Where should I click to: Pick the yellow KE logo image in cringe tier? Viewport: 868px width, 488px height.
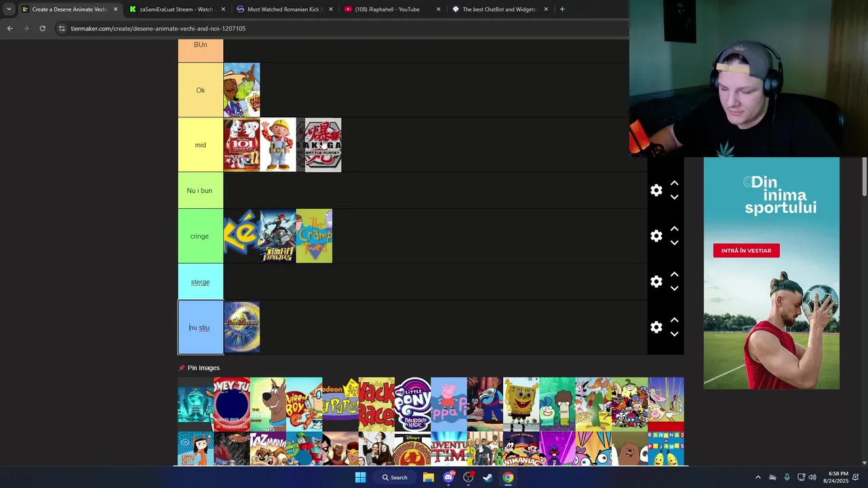point(241,236)
